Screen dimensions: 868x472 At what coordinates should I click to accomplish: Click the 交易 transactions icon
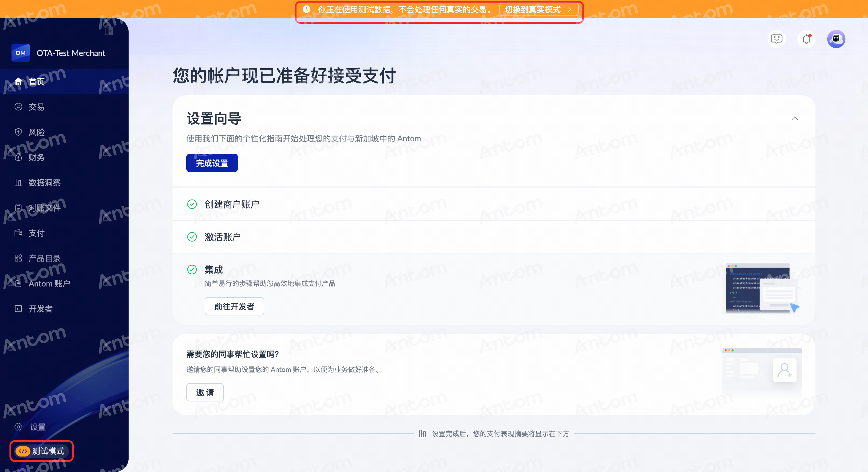click(19, 107)
